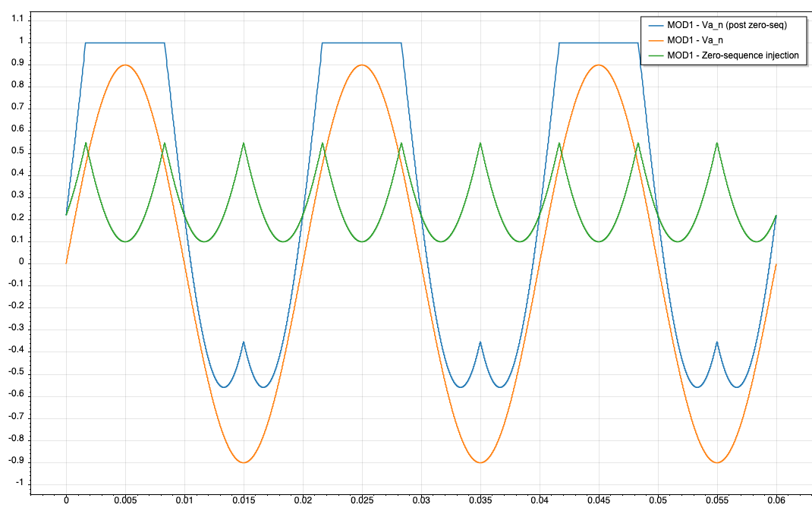Click the -1 tick label on the y-axis
Image resolution: width=812 pixels, height=514 pixels.
19,484
